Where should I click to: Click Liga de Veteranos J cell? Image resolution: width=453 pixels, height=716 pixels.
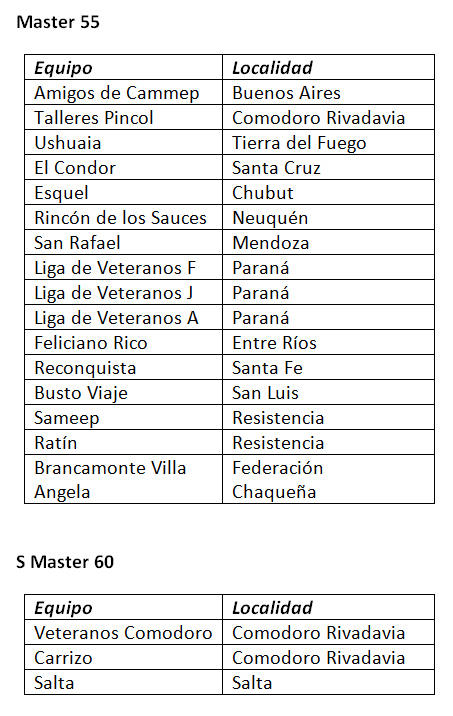coord(123,293)
